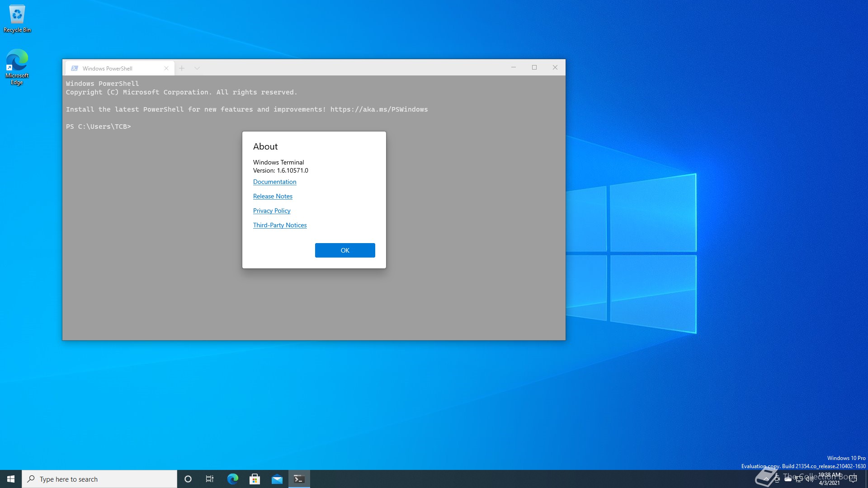Open the Documentation link
This screenshot has height=488, width=868.
point(274,182)
